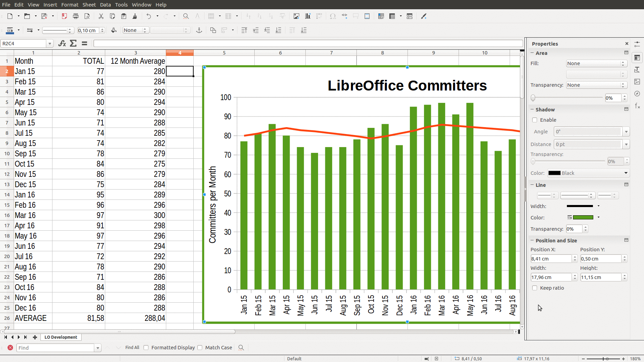Click the Insert Image toolbar icon
Screen dimensions: 644x362
point(296,16)
